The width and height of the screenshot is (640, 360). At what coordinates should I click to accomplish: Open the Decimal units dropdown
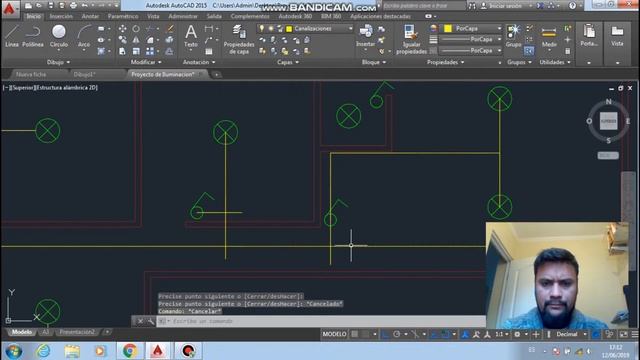click(571, 334)
